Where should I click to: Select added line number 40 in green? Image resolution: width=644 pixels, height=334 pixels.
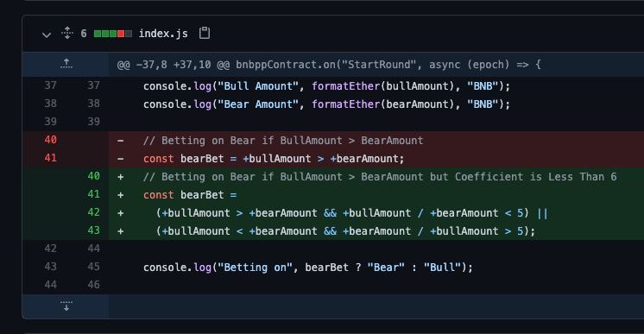coord(93,176)
